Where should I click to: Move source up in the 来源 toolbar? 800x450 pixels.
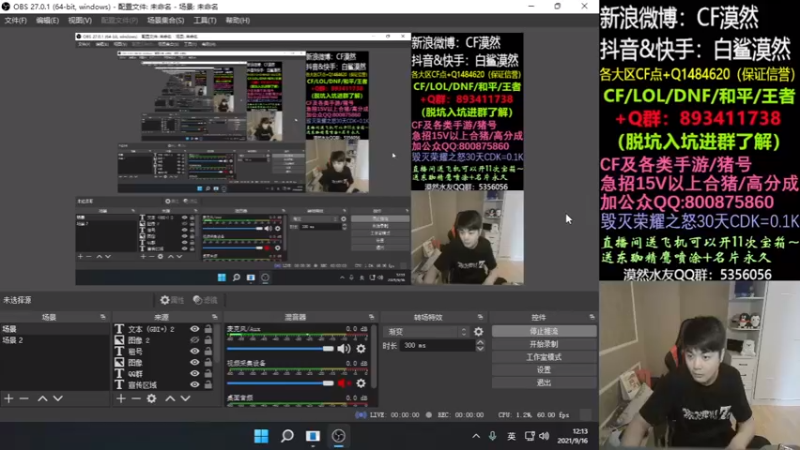pos(170,398)
